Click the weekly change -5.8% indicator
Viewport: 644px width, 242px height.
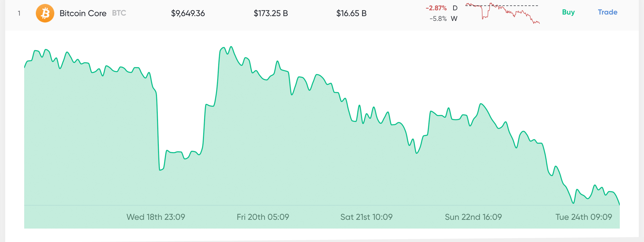[x=438, y=19]
